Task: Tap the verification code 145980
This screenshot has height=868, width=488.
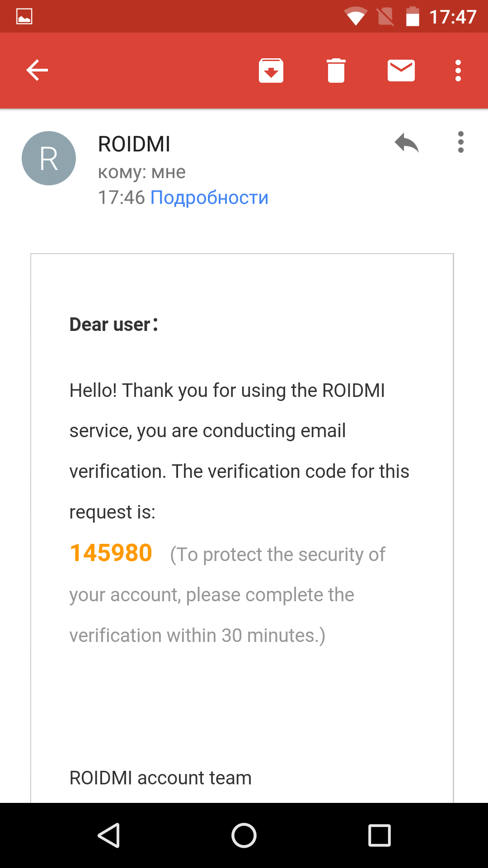Action: coord(111,553)
